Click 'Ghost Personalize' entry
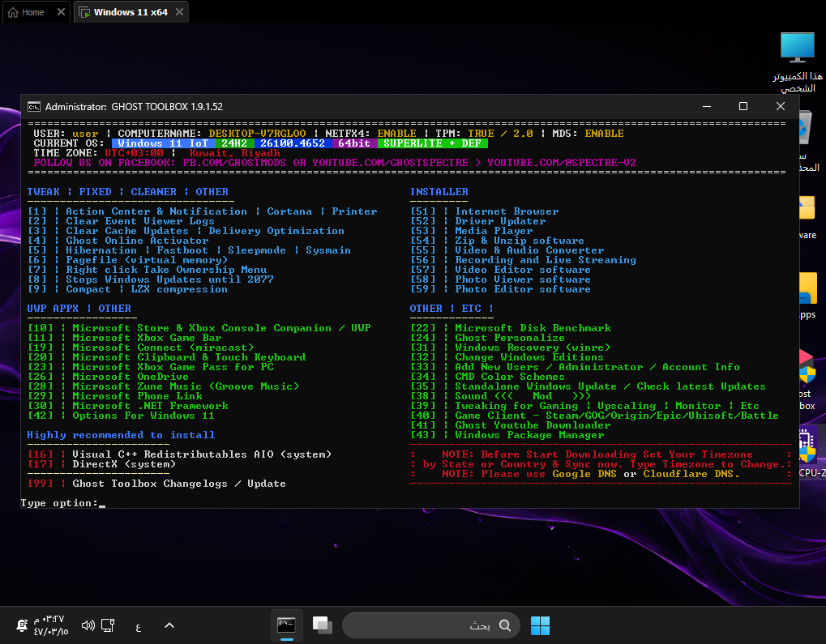 (x=488, y=338)
